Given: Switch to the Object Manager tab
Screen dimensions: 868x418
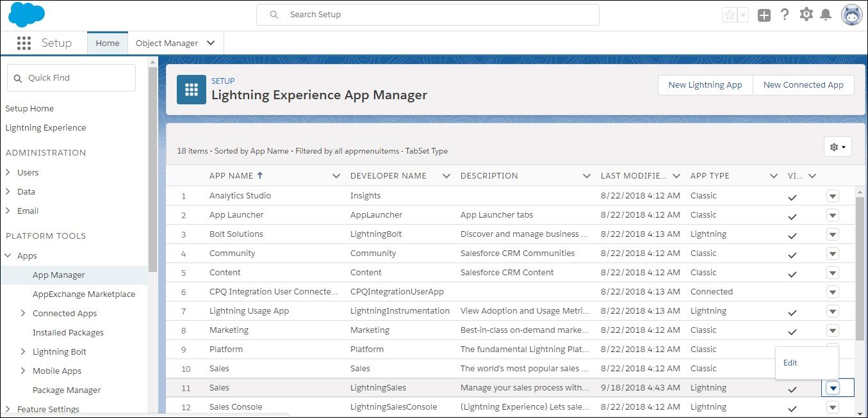Looking at the screenshot, I should [x=167, y=43].
